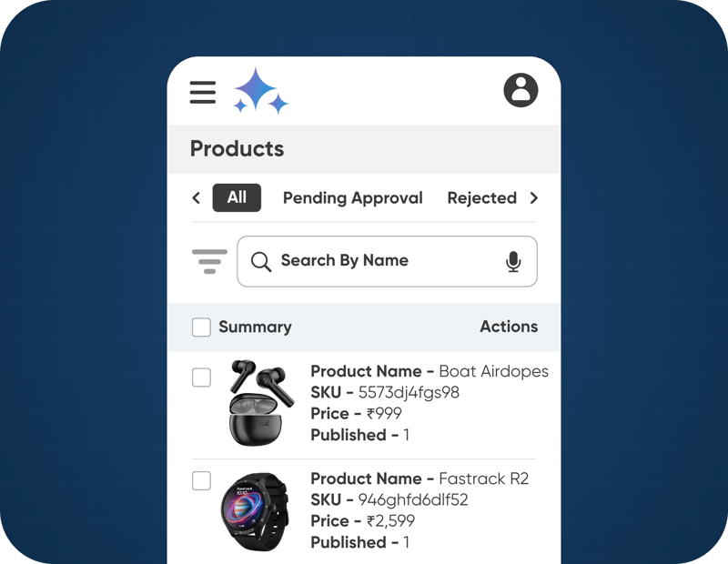Focus the Search By Name field

click(x=388, y=261)
